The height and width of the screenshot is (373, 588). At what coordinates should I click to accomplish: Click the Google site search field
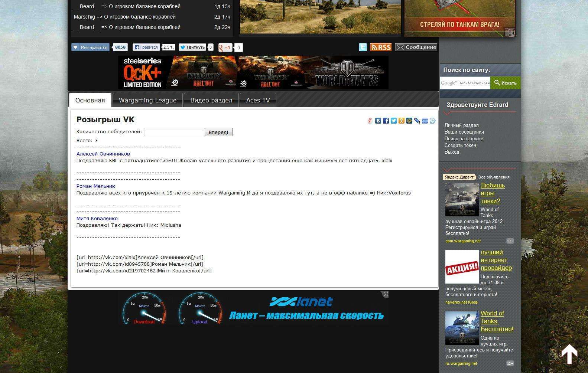pyautogui.click(x=465, y=83)
